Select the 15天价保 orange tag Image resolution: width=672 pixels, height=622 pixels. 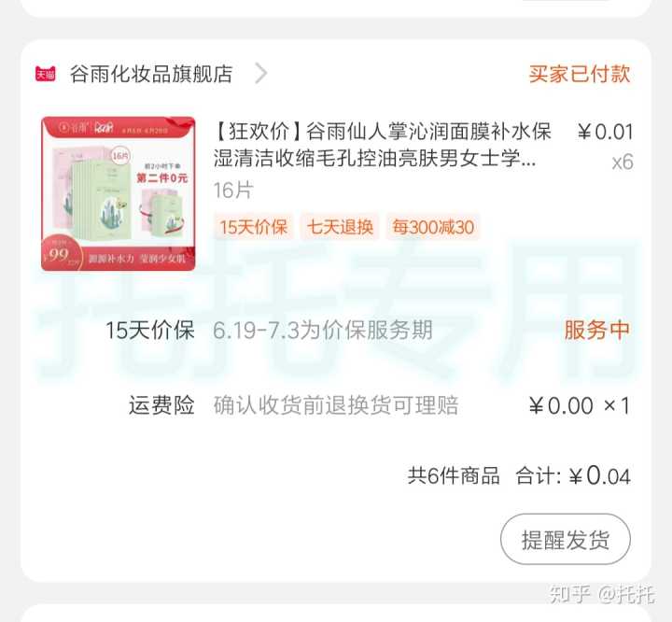click(x=254, y=227)
